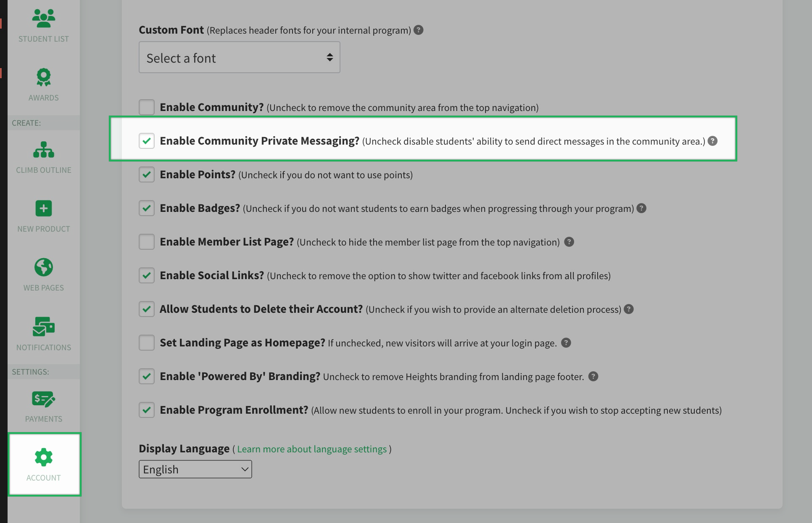Show help for Enable Badges option
812x523 pixels.
641,208
